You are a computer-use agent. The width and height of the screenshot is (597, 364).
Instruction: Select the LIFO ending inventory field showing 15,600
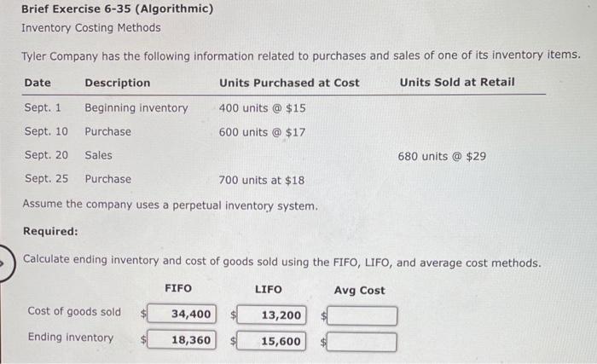coord(271,341)
